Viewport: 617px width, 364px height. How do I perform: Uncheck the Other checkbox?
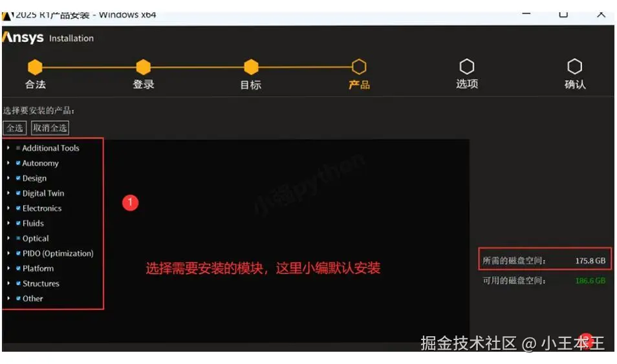point(18,298)
